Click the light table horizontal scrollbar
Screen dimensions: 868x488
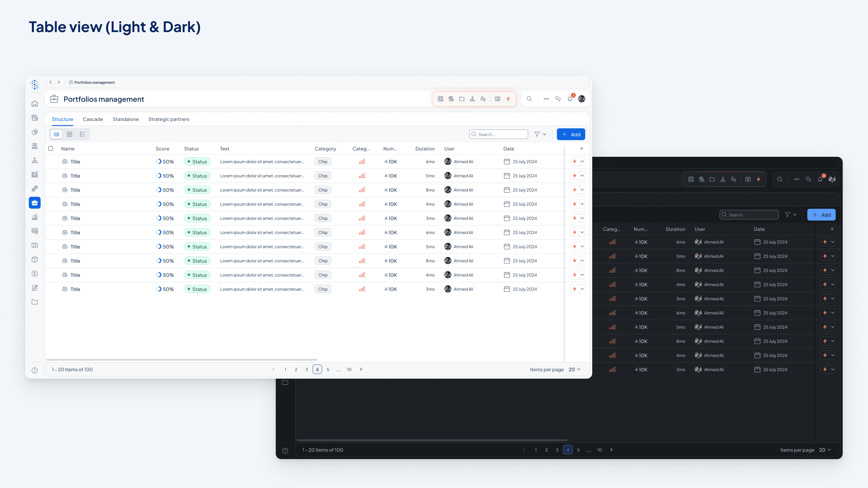(182, 360)
